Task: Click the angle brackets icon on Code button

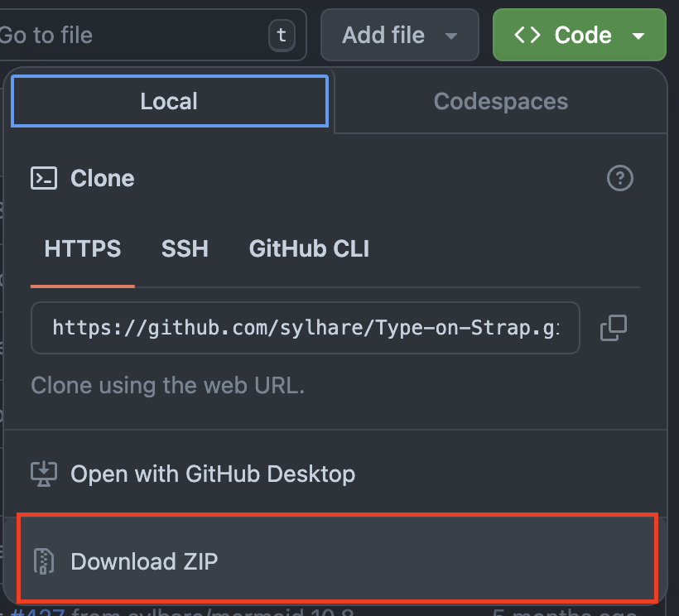Action: [x=527, y=35]
